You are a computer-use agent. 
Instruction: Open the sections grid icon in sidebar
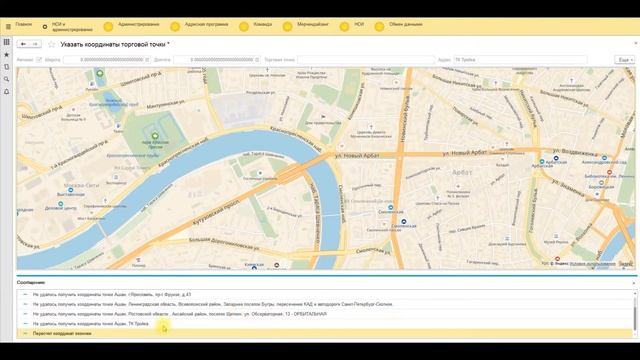[x=7, y=42]
